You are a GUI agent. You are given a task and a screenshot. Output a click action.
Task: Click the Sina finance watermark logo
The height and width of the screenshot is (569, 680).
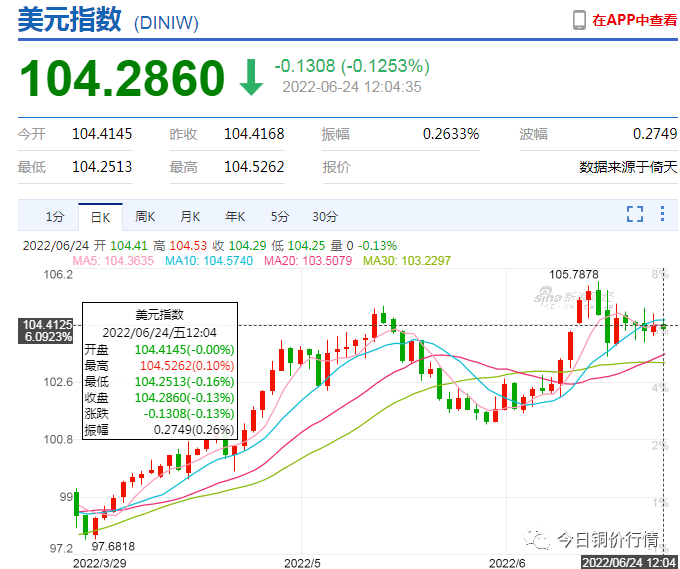574,298
